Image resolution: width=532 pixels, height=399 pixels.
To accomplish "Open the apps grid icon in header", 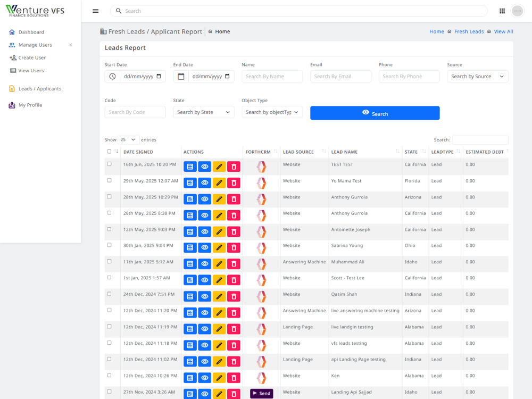I will click(502, 11).
